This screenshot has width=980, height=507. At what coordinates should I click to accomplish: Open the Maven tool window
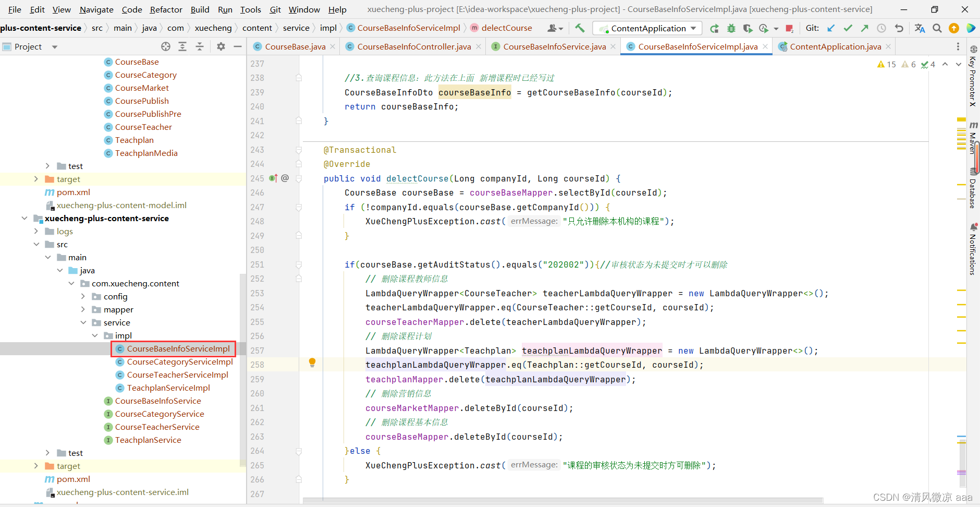point(973,138)
